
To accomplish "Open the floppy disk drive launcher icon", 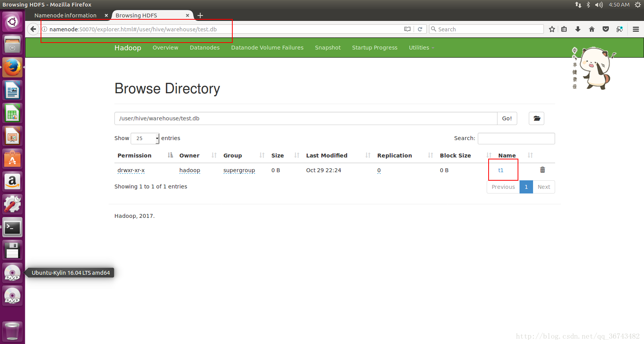I will (12, 250).
